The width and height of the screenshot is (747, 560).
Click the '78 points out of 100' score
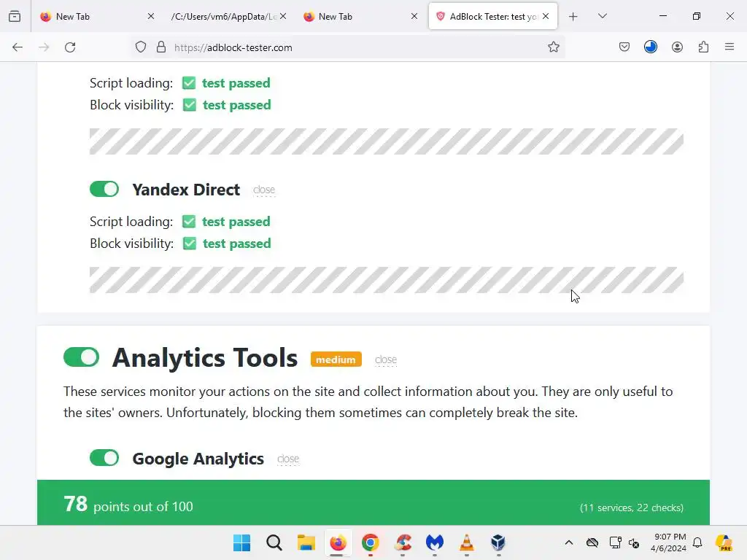click(128, 505)
